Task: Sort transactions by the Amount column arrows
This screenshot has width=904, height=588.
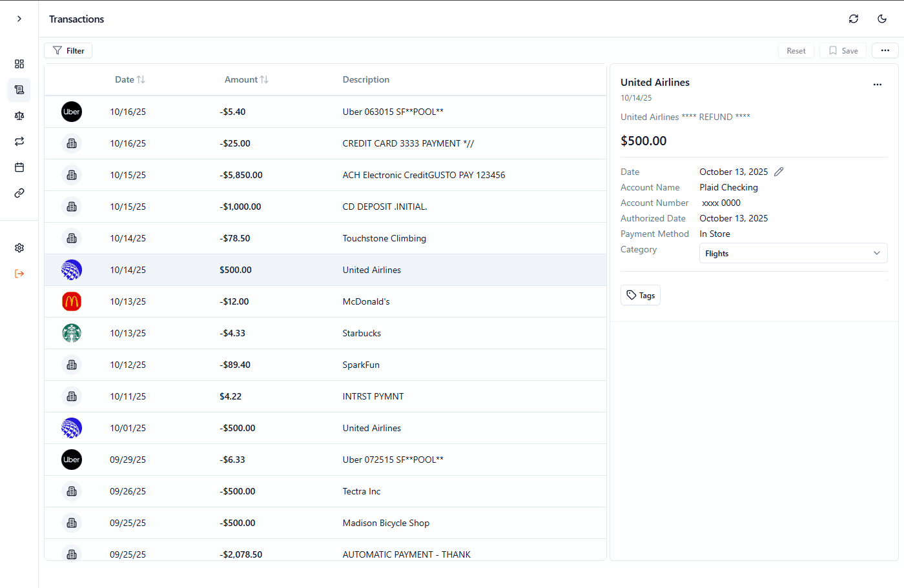Action: click(265, 79)
